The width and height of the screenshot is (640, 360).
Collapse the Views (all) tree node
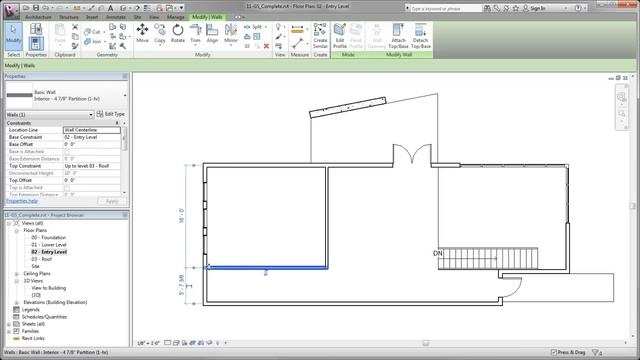(x=9, y=223)
